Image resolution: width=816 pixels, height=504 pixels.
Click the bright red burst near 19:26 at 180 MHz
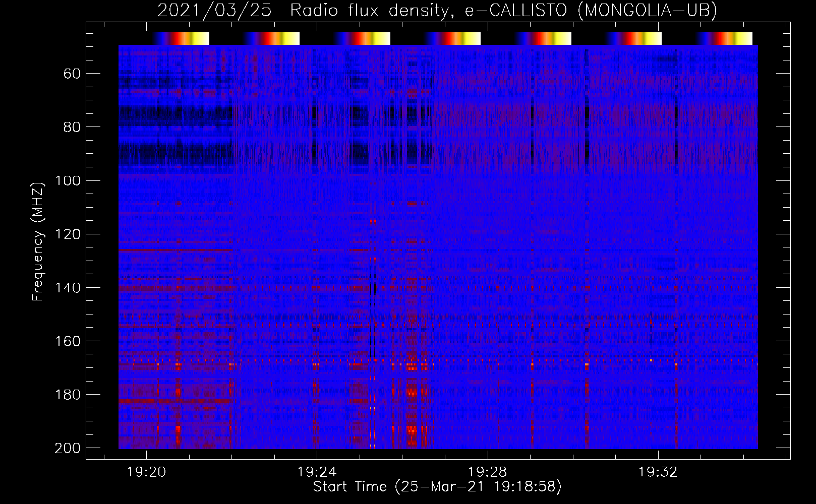412,392
